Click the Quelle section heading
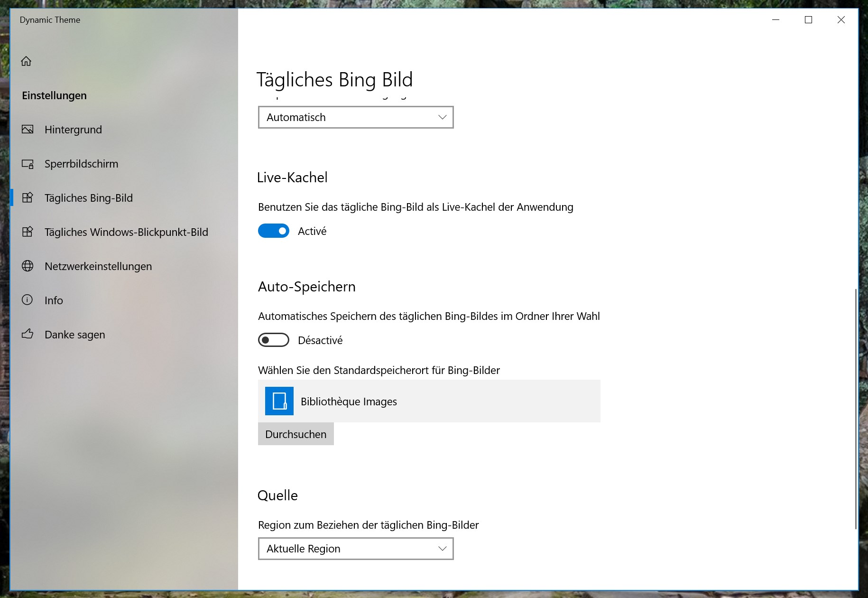This screenshot has width=868, height=598. [277, 495]
